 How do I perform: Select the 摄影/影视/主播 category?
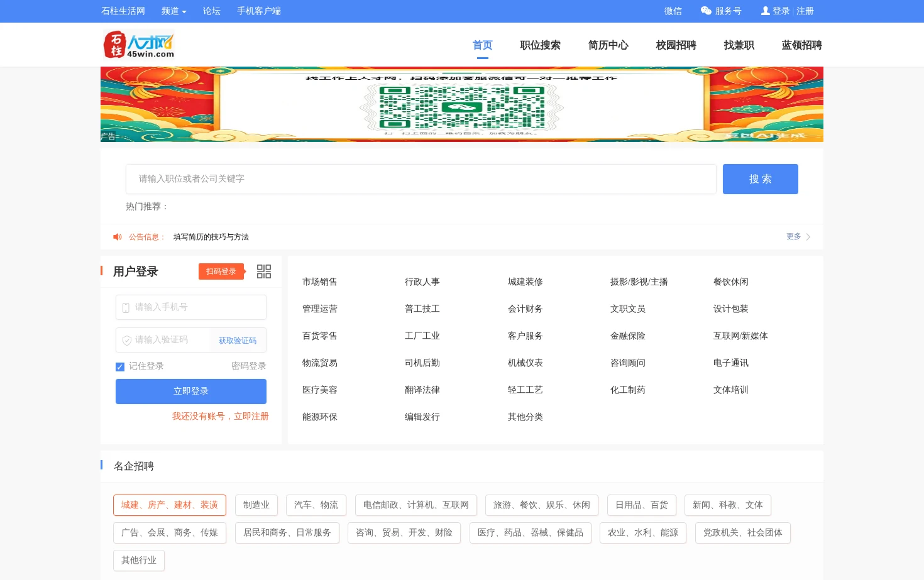point(639,282)
